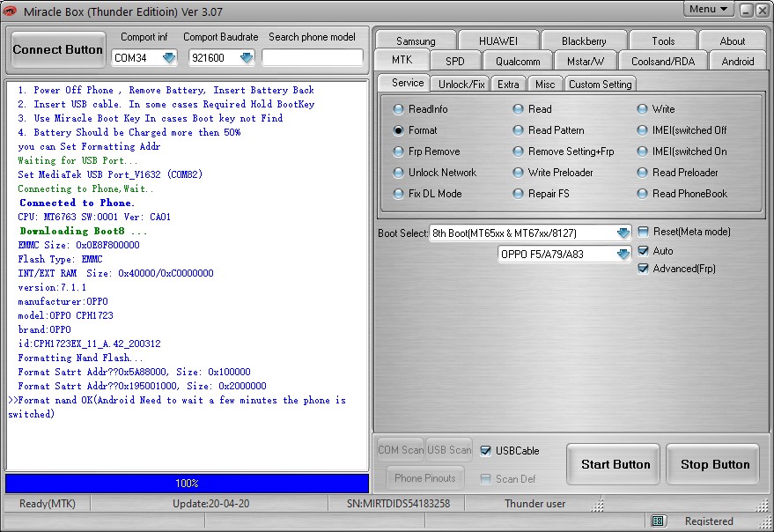Select the Fix DL Mode radio option

(x=398, y=194)
